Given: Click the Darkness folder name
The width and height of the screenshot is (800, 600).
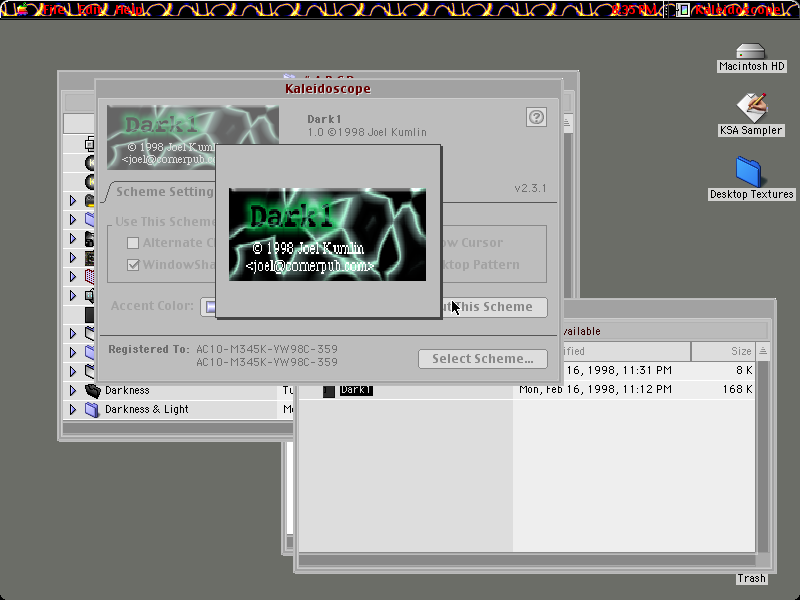Looking at the screenshot, I should click(x=127, y=390).
